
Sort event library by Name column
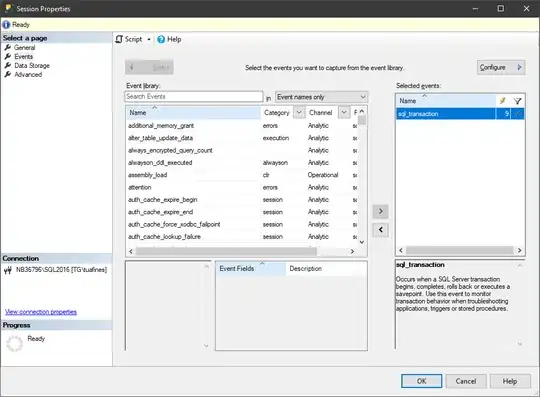pyautogui.click(x=193, y=113)
